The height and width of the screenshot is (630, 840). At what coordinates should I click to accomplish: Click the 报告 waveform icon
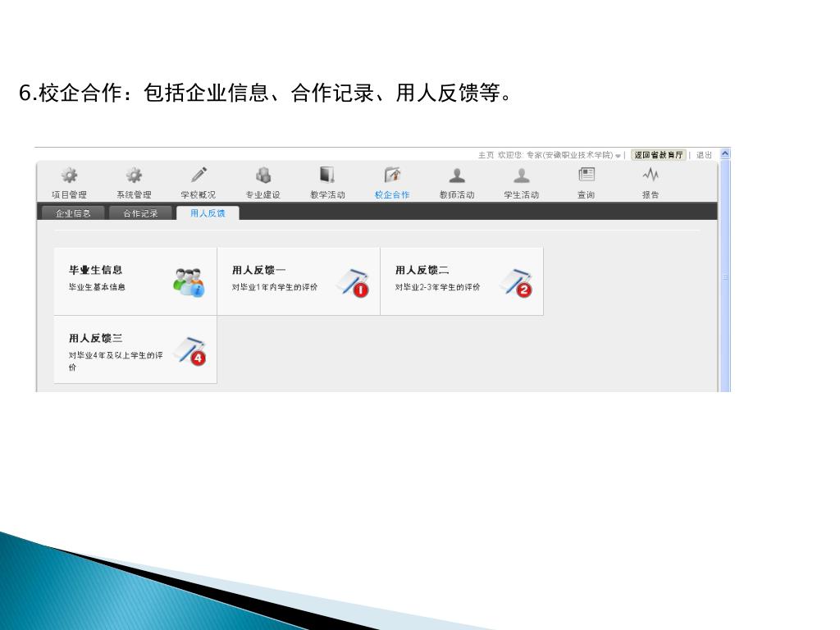[x=651, y=175]
